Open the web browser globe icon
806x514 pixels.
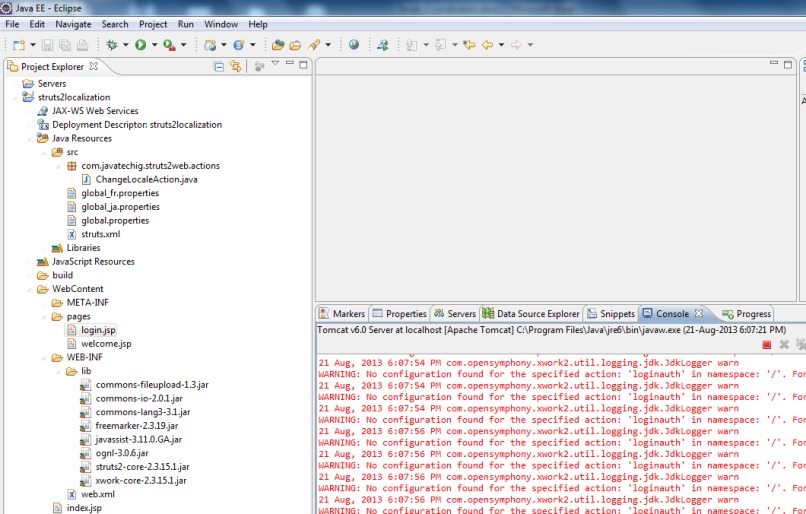click(x=353, y=45)
